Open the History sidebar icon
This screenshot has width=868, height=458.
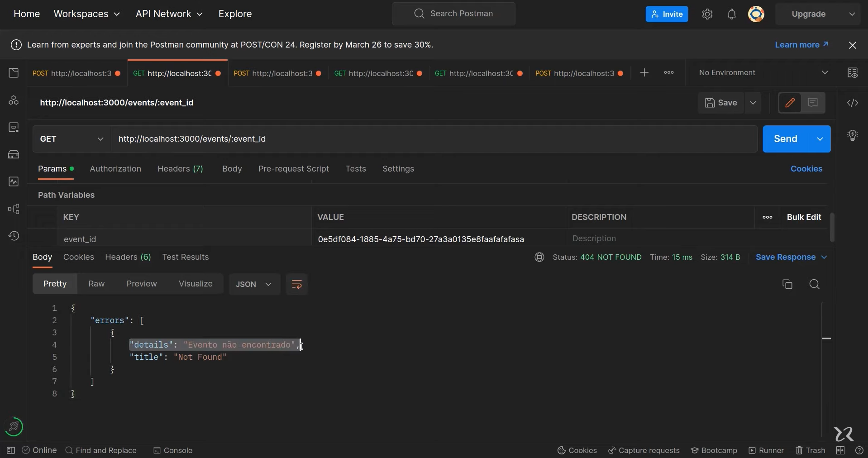click(x=14, y=236)
